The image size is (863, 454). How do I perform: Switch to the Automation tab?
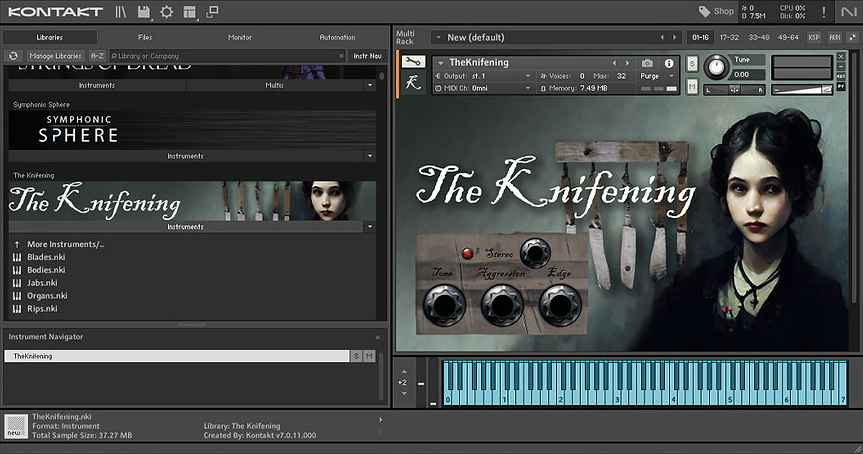click(x=337, y=37)
